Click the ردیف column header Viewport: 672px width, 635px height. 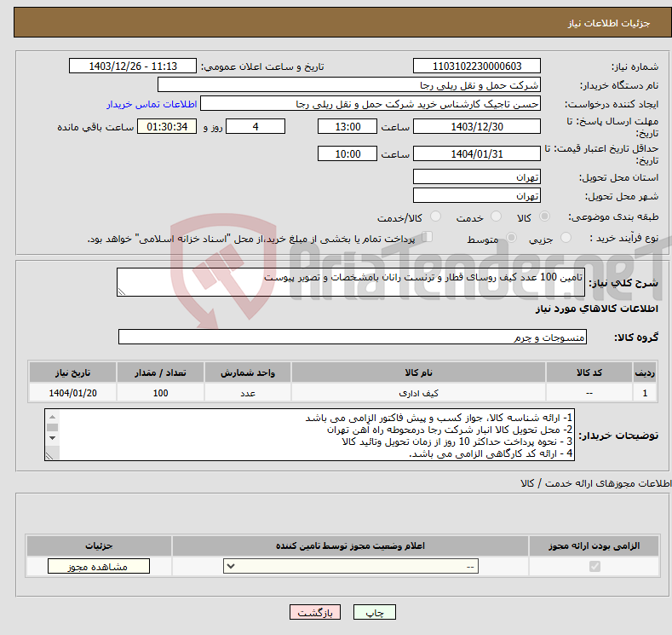tap(645, 372)
